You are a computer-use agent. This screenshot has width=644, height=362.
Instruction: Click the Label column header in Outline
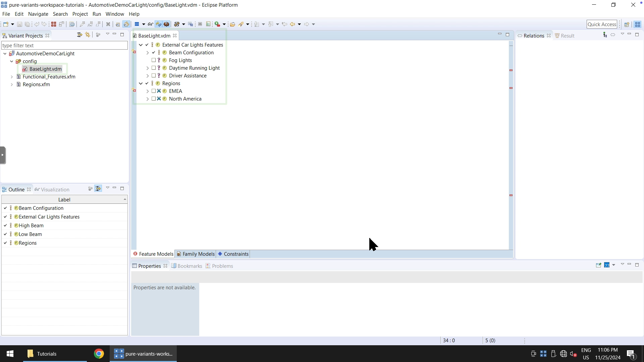(x=64, y=199)
